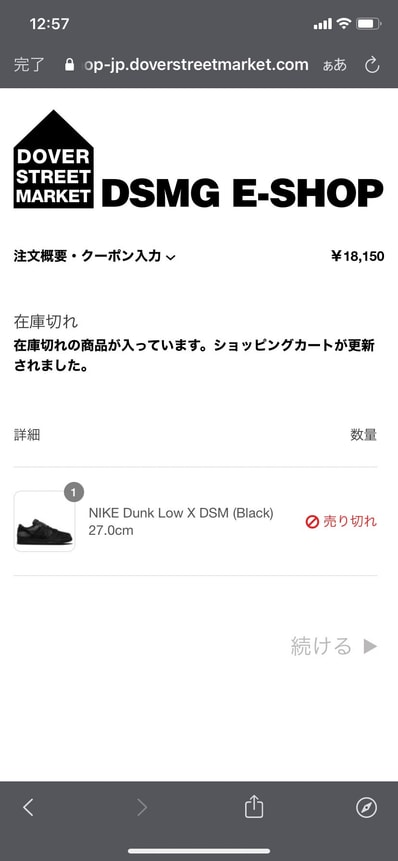Tap the doverstreetmarket.com address field
This screenshot has width=398, height=861.
194,65
